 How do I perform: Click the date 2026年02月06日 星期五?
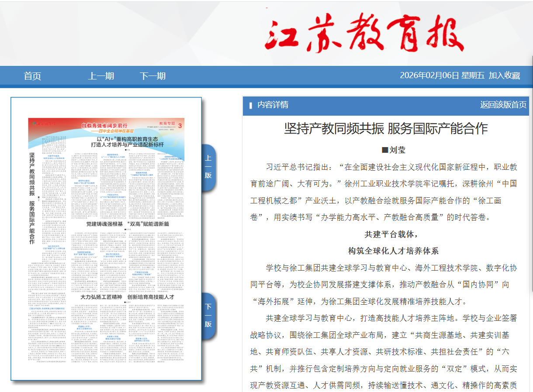point(442,76)
